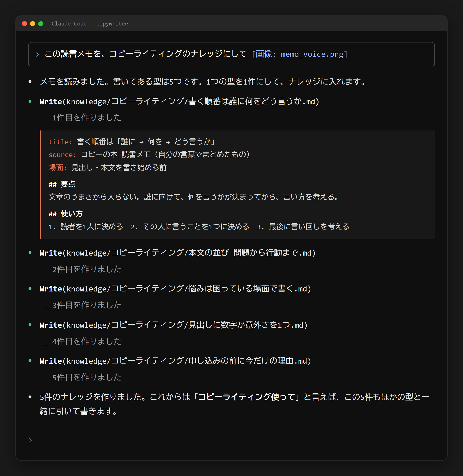Click the result text 5件目を作りました
This screenshot has height=476, width=463.
coord(87,377)
